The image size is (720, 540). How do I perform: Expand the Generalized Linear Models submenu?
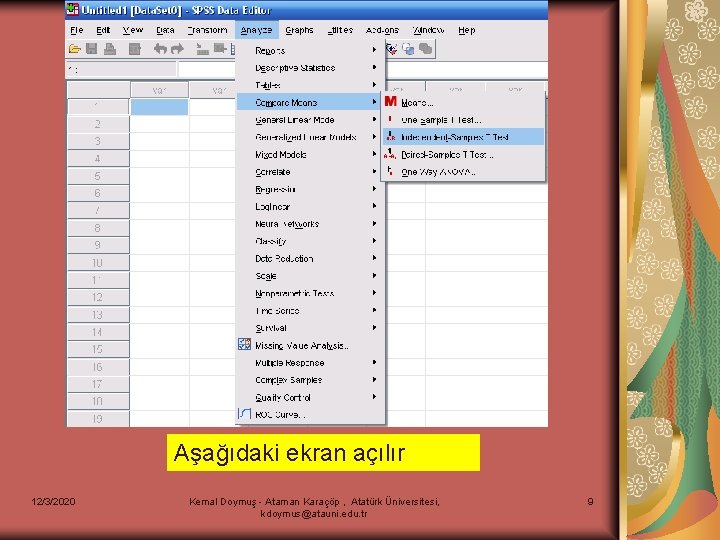tap(310, 137)
